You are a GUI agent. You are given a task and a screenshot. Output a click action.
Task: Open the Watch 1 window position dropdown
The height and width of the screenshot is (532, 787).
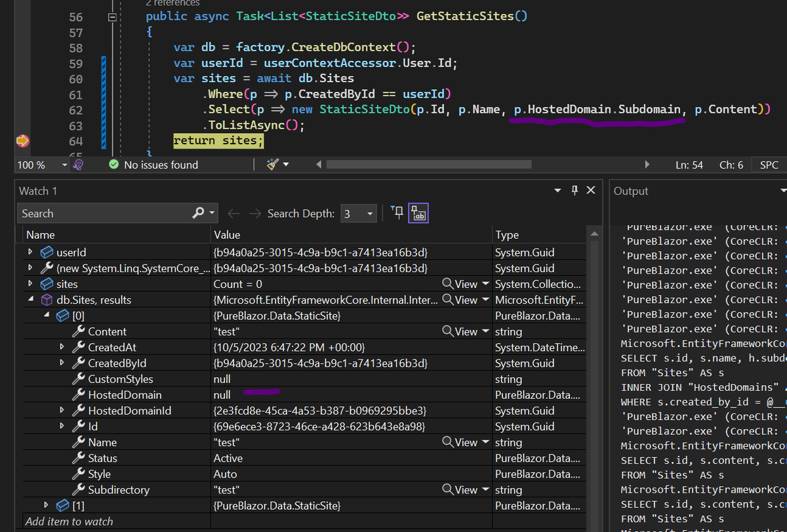[558, 191]
